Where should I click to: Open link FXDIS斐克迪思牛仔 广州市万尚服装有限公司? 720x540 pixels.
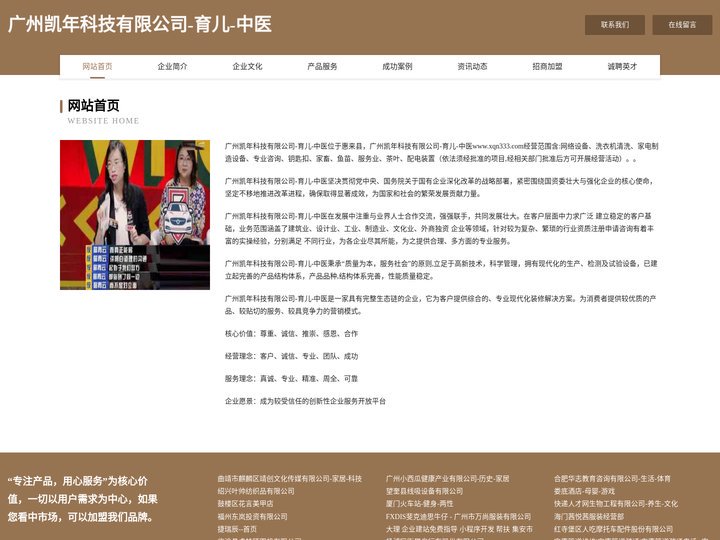[458, 516]
